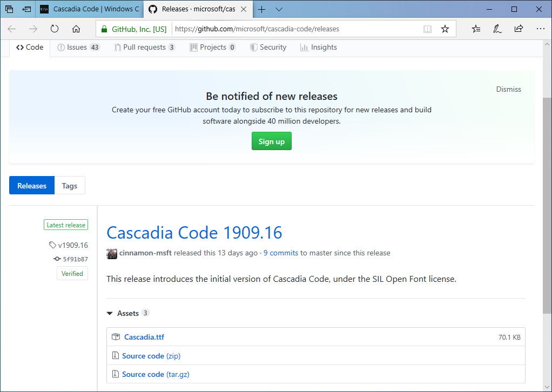The width and height of the screenshot is (552, 392).
Task: Toggle the favorites star in the address bar
Action: [445, 29]
